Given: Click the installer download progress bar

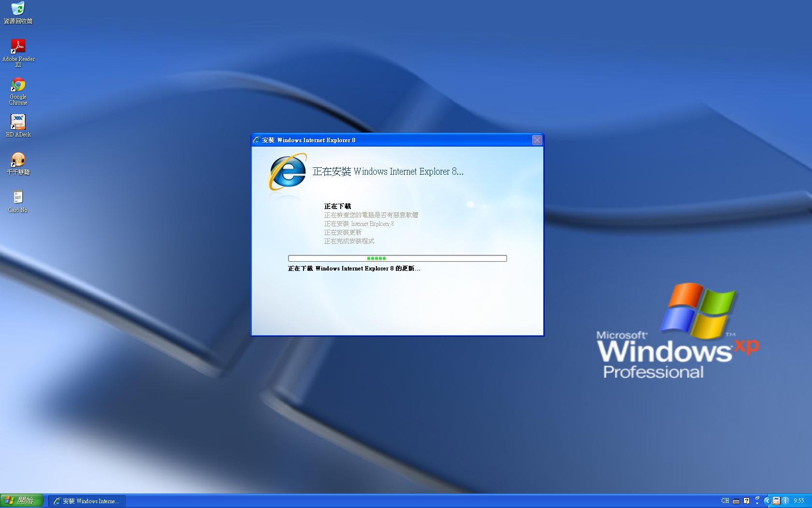Looking at the screenshot, I should (397, 258).
